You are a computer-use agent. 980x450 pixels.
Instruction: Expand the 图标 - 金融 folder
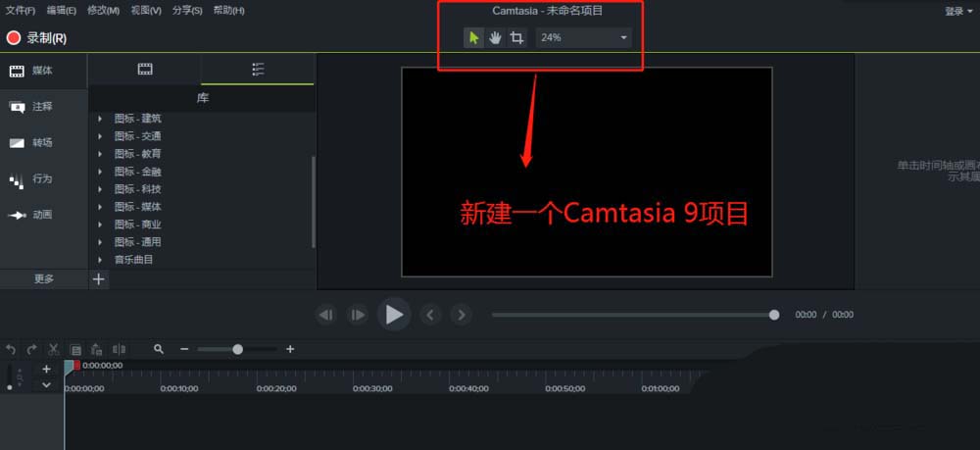coord(99,172)
